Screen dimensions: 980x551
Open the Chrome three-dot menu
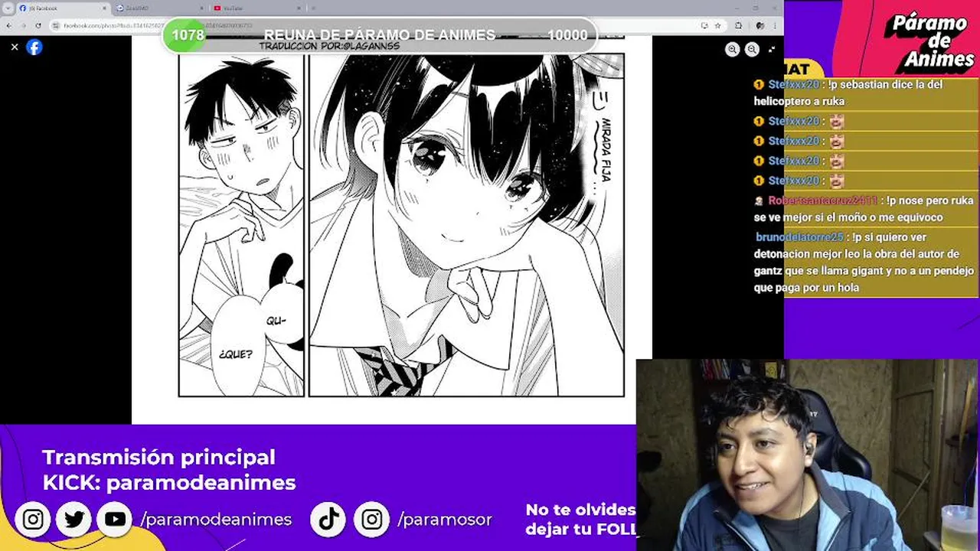(x=775, y=25)
